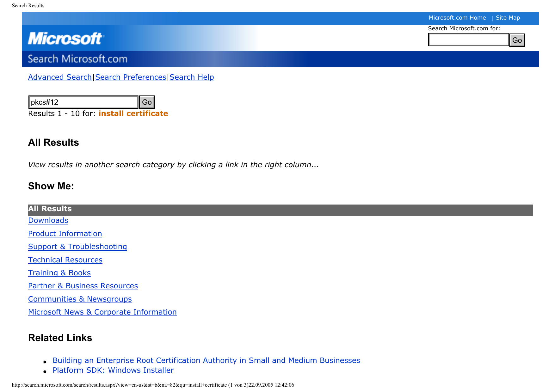555x392 pixels.
Task: Open Building an Enterprise Root Certification Authority link
Action: pyautogui.click(x=206, y=360)
